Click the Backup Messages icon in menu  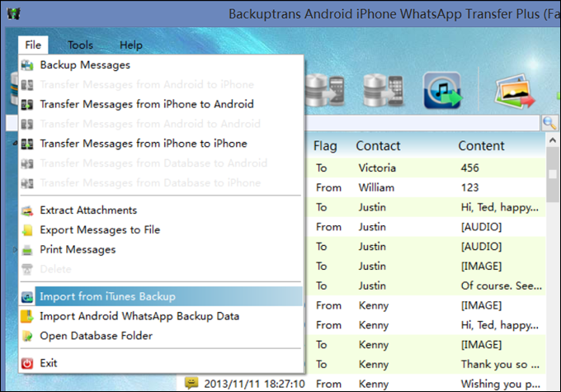(x=27, y=65)
